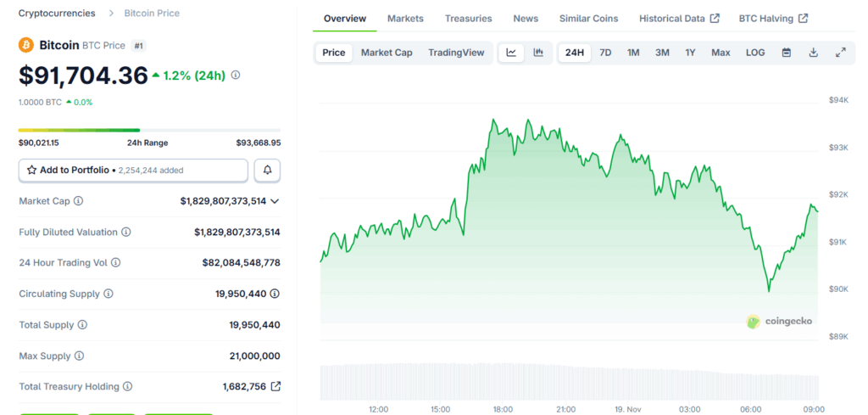Open the Treasuries tab
Image resolution: width=868 pixels, height=415 pixels.
coord(468,19)
